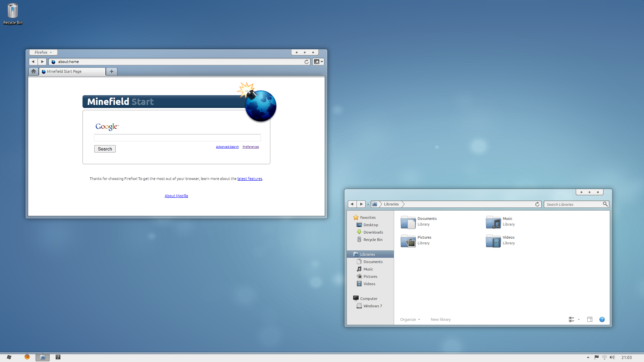Open the wireless network tray icon
Screen dimensions: 644x362
(x=604, y=358)
